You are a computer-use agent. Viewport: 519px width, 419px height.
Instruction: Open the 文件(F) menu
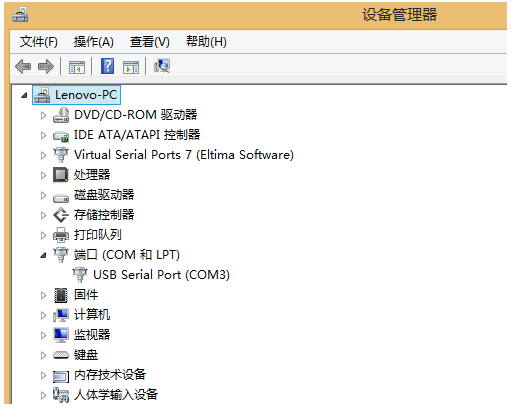[x=39, y=42]
